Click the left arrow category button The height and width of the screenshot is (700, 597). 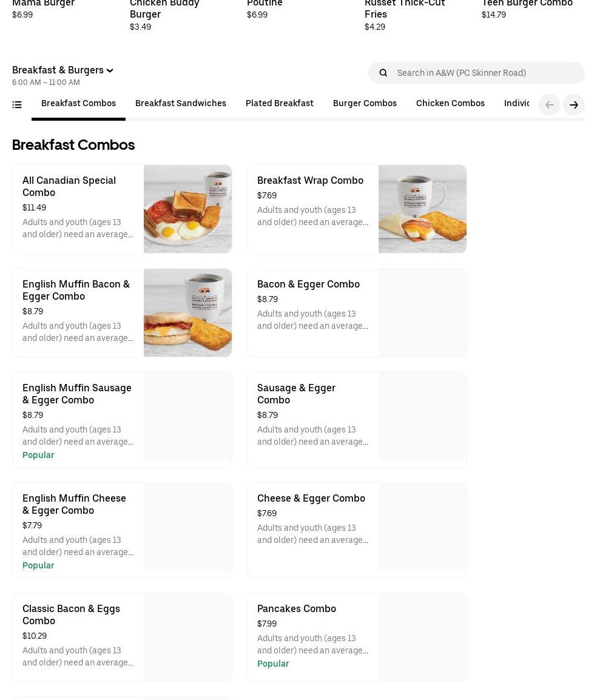point(549,105)
